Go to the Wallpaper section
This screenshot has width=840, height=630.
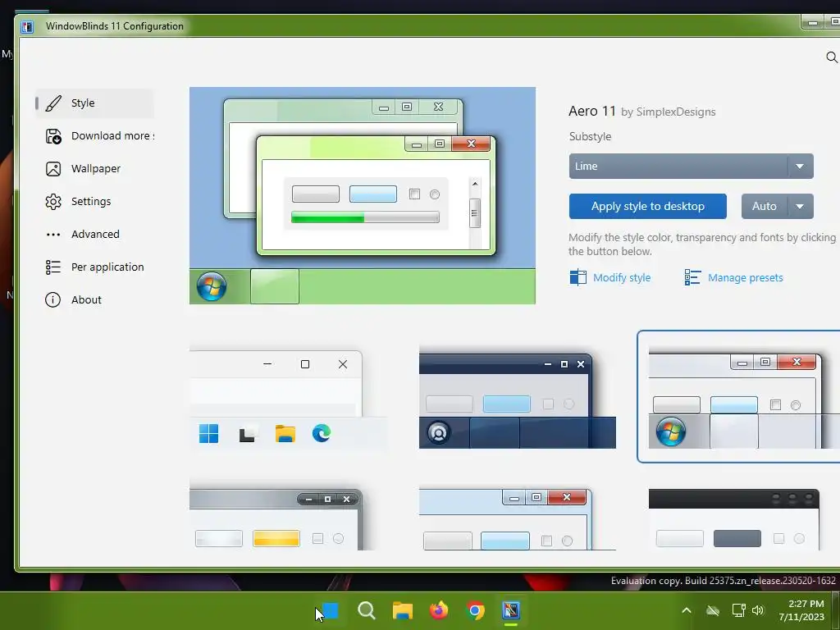[95, 169]
